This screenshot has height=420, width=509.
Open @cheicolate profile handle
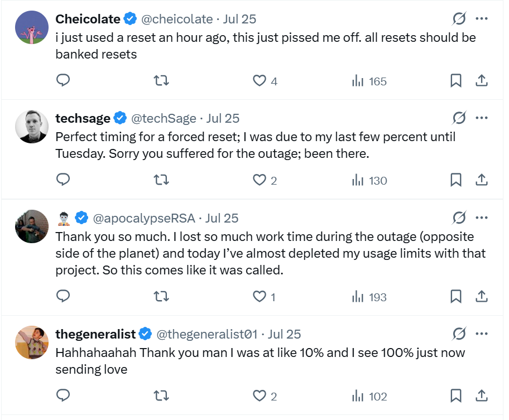pyautogui.click(x=177, y=19)
